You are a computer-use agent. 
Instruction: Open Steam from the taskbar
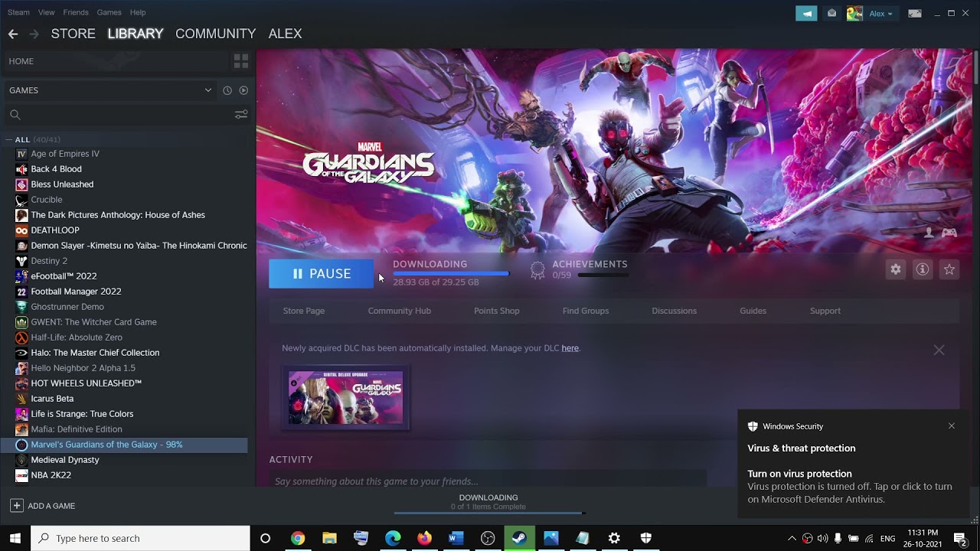pos(519,538)
